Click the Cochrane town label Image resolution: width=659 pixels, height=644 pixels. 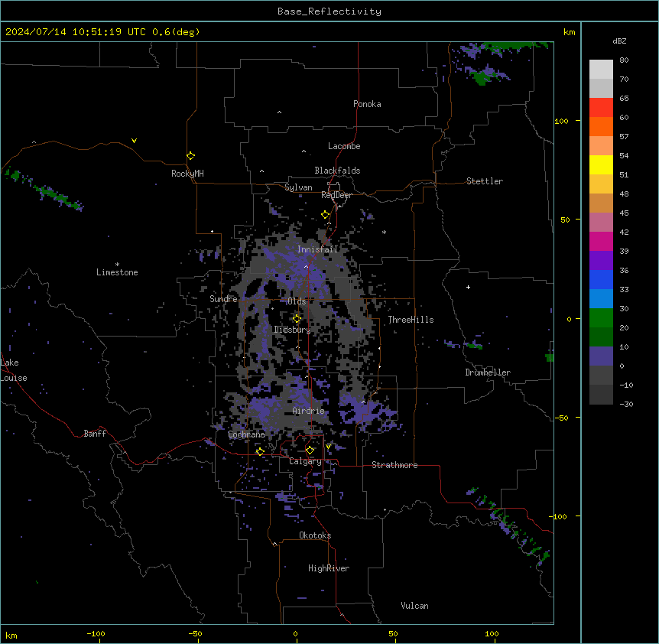tap(247, 434)
